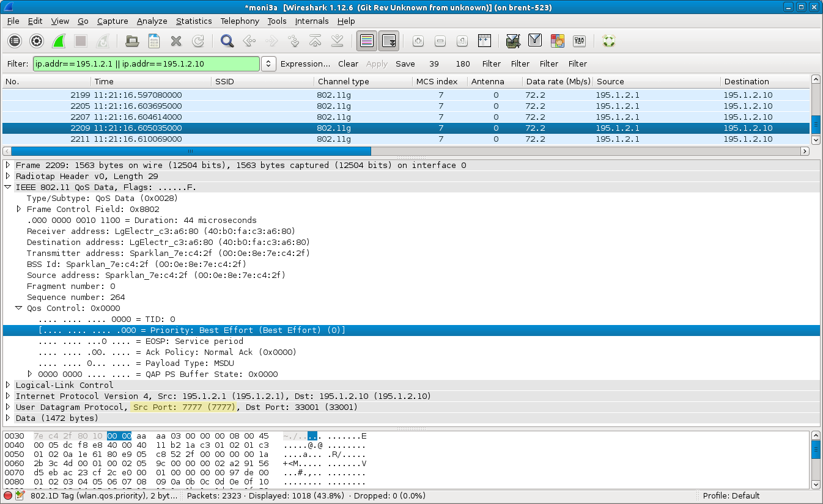Expand the Internet Protocol Version 4 row
The image size is (823, 504).
click(x=8, y=396)
